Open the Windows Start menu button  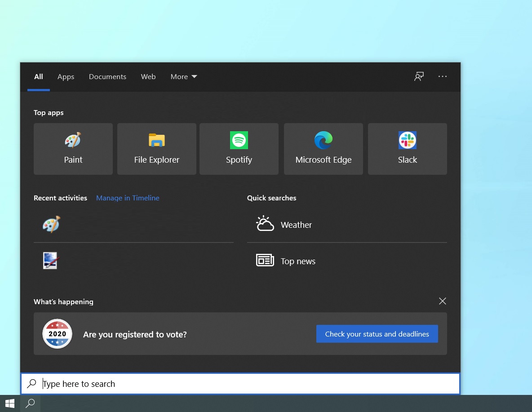(10, 403)
